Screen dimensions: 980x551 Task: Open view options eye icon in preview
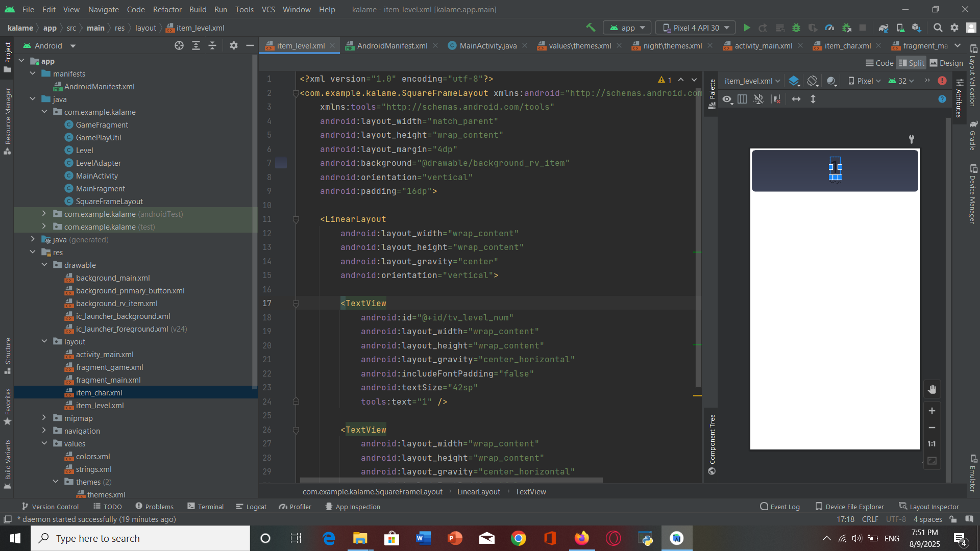(x=727, y=99)
